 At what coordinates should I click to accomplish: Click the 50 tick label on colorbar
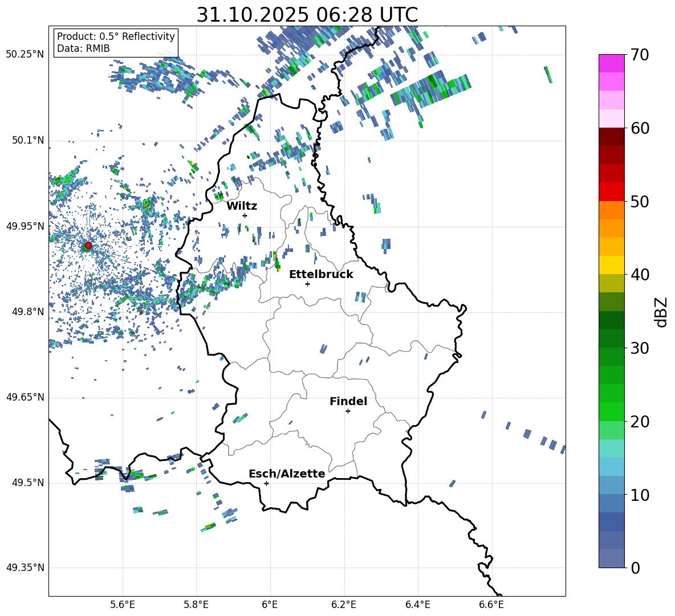click(640, 201)
